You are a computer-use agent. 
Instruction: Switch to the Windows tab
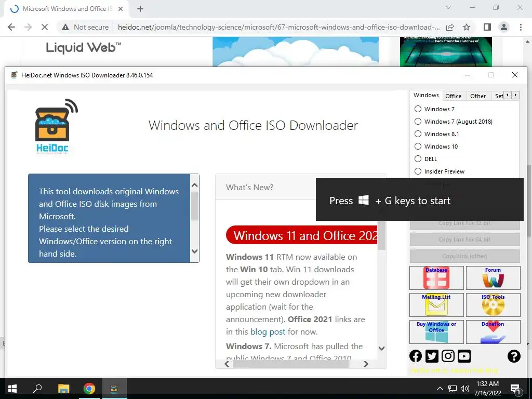click(x=426, y=96)
